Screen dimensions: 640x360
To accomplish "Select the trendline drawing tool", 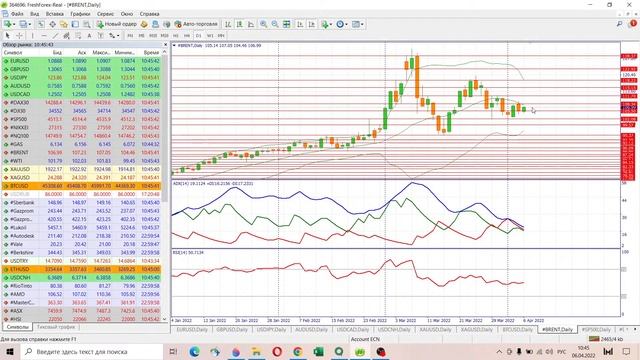I will (x=56, y=36).
